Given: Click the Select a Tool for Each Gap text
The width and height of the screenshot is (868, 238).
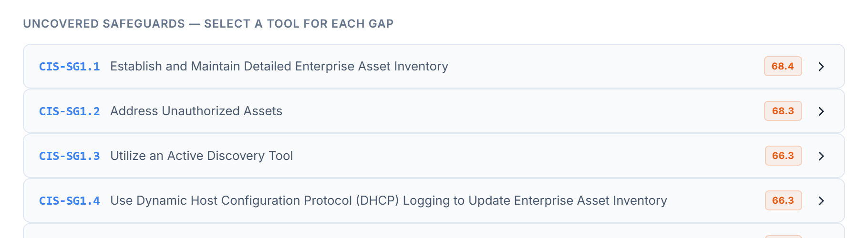Looking at the screenshot, I should (299, 24).
